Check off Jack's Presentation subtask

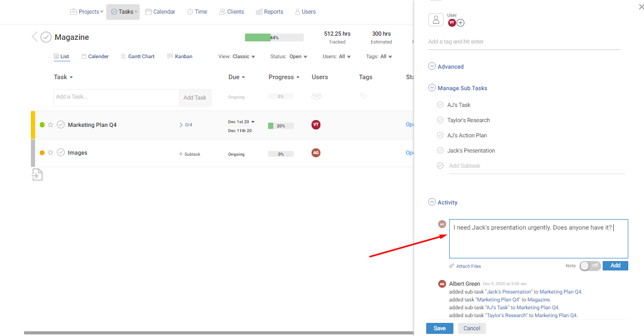point(440,150)
